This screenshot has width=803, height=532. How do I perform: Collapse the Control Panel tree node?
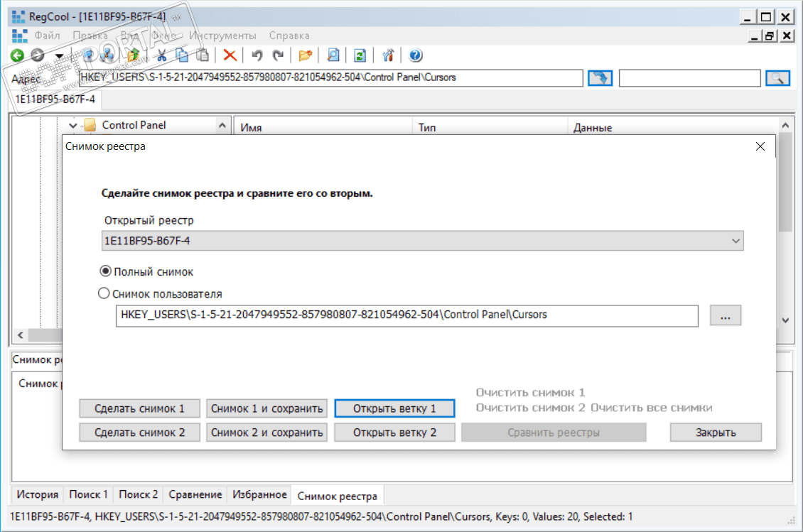pos(72,126)
